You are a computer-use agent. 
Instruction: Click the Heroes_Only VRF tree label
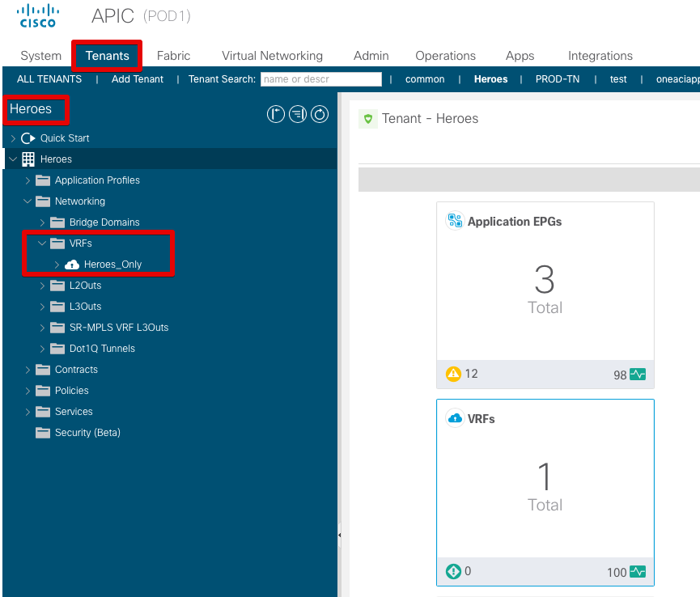pyautogui.click(x=113, y=265)
